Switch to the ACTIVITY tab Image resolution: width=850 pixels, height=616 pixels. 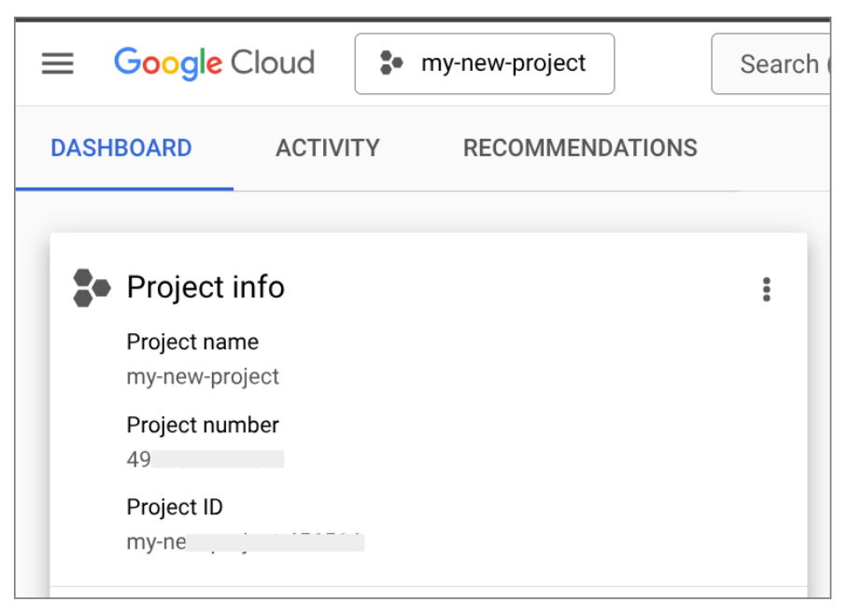(x=327, y=147)
